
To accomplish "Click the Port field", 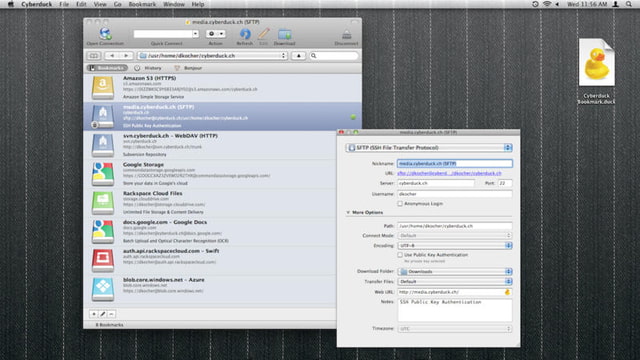I will click(505, 183).
